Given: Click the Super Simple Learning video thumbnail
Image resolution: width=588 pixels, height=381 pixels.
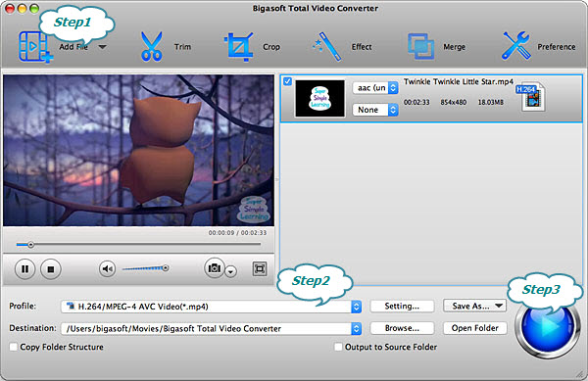Looking at the screenshot, I should point(319,98).
